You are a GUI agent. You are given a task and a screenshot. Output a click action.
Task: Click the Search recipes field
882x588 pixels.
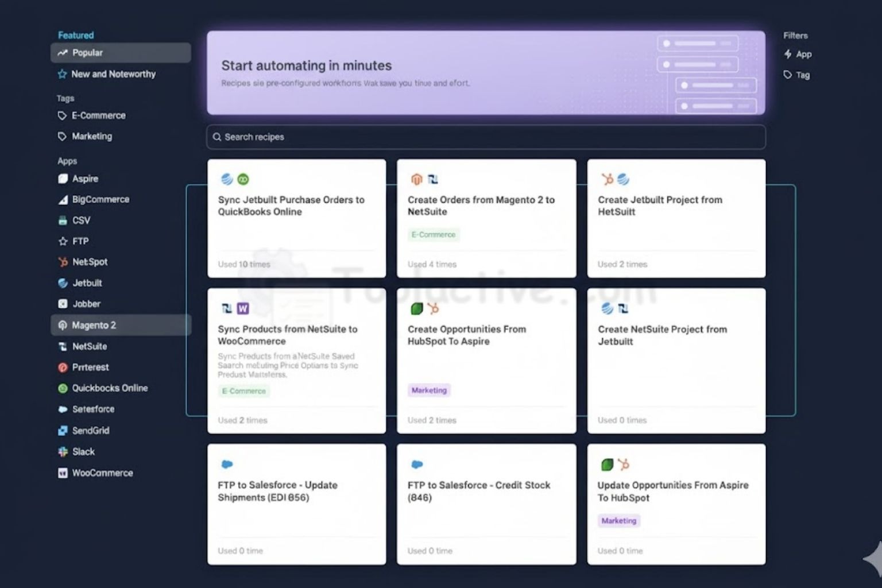[485, 137]
